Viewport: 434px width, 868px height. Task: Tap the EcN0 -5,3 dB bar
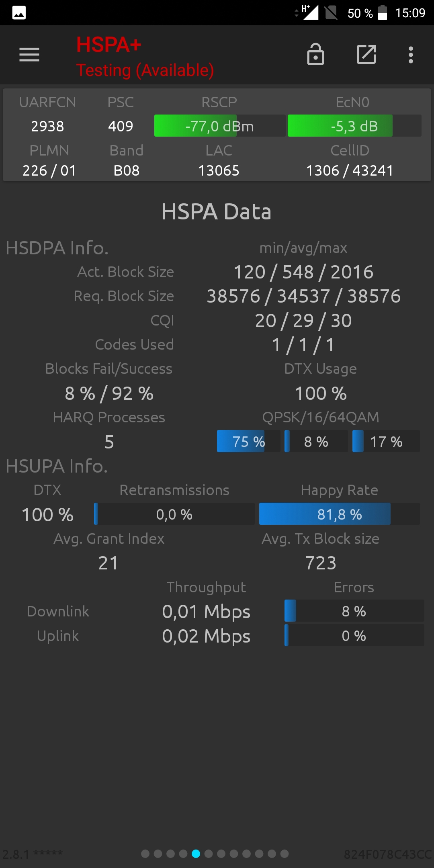click(354, 126)
